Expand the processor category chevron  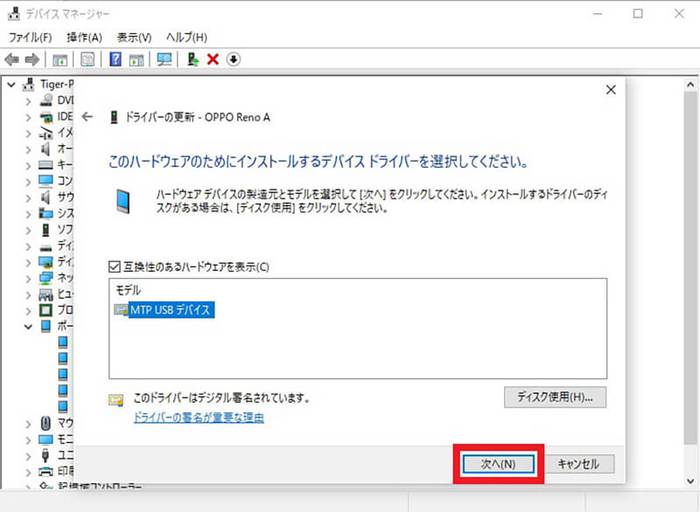point(28,311)
